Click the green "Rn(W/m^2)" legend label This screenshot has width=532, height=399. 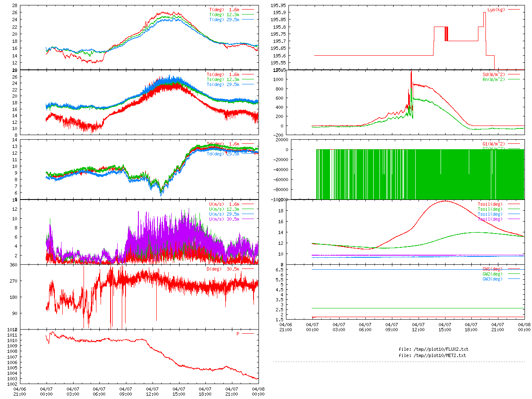coord(493,79)
